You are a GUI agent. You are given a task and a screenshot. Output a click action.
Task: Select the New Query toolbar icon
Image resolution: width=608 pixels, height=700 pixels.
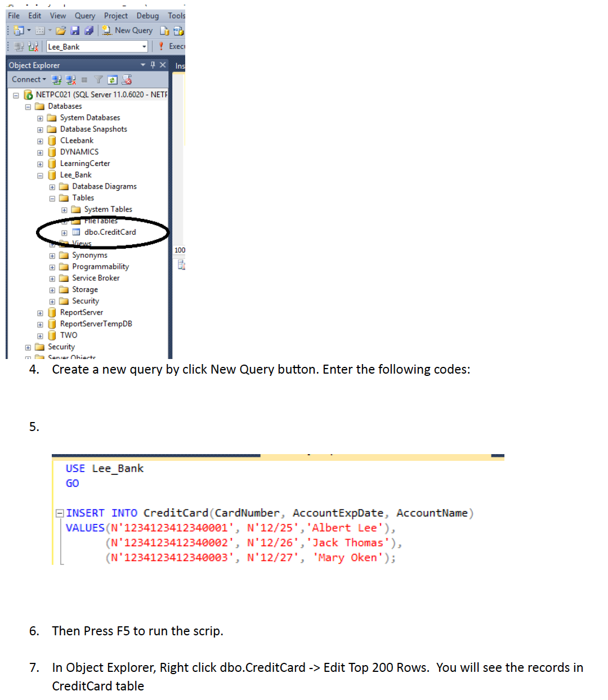(x=106, y=30)
